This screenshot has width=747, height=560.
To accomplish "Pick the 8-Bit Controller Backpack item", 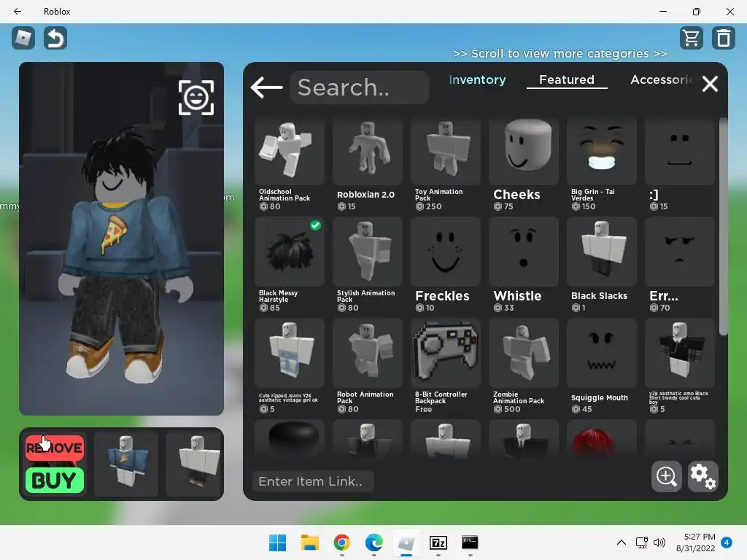I will (446, 366).
